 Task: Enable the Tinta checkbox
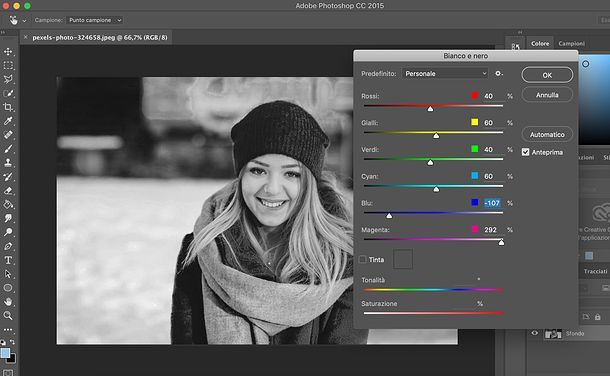pos(363,259)
